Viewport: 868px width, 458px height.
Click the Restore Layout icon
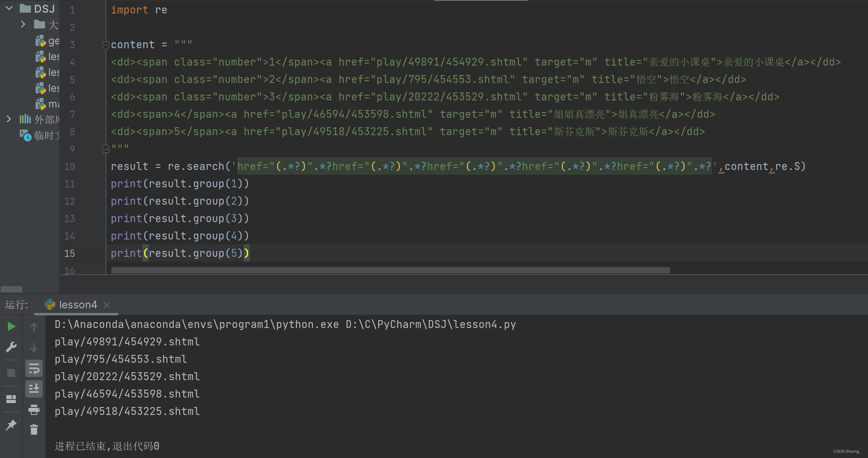[x=11, y=399]
